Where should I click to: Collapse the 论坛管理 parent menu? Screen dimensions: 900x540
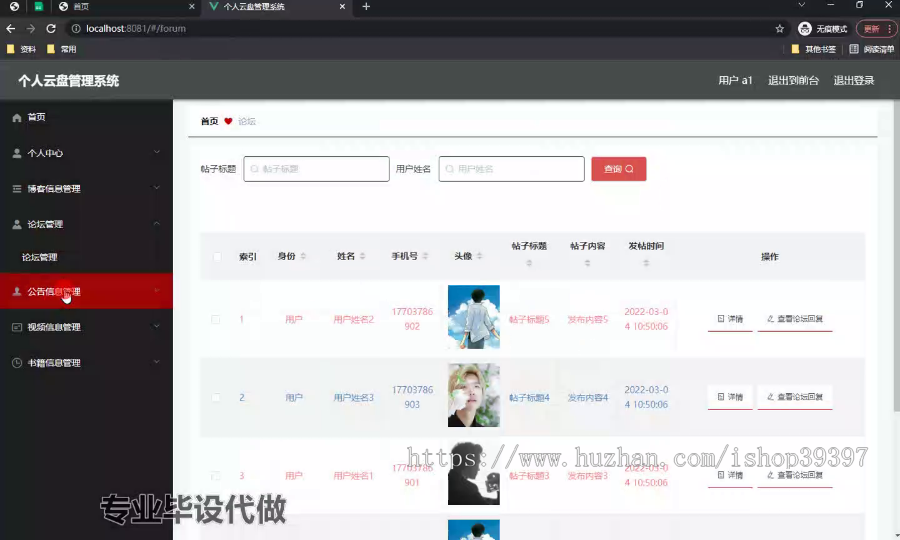coord(86,224)
